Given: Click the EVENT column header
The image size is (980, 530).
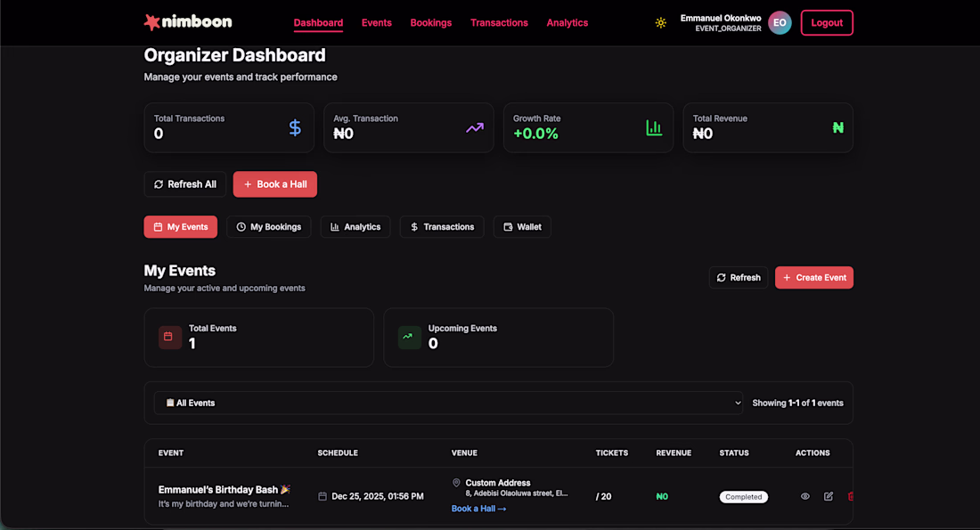Looking at the screenshot, I should pyautogui.click(x=171, y=453).
